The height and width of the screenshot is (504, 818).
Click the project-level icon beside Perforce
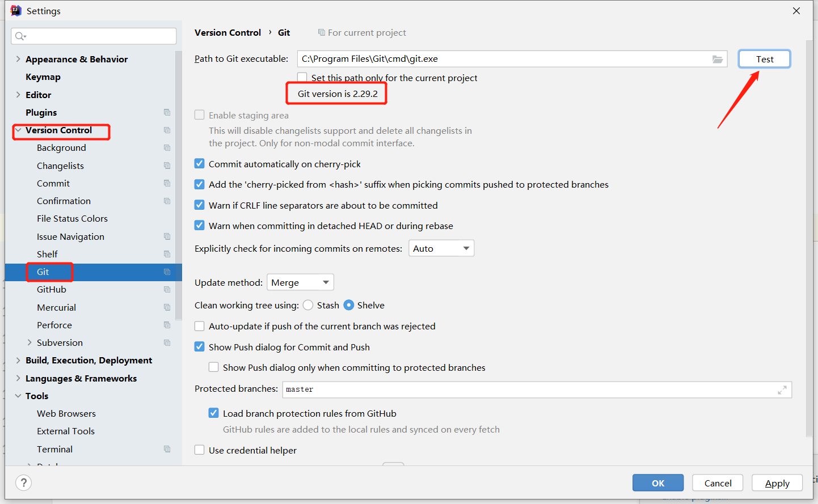point(167,325)
